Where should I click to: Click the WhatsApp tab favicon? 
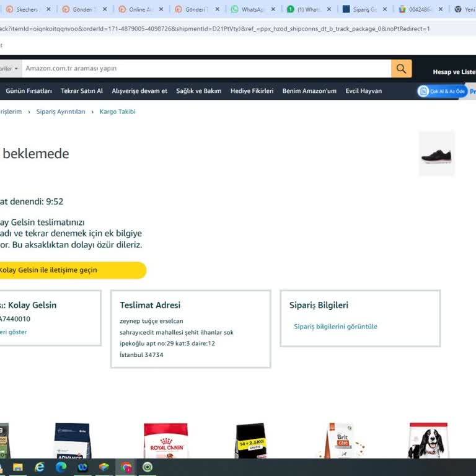click(234, 9)
